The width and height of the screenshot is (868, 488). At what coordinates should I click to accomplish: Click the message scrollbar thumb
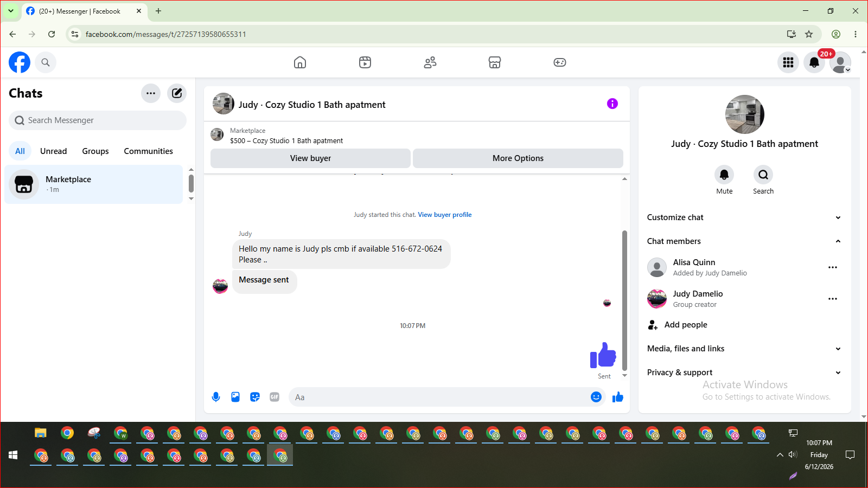(624, 300)
